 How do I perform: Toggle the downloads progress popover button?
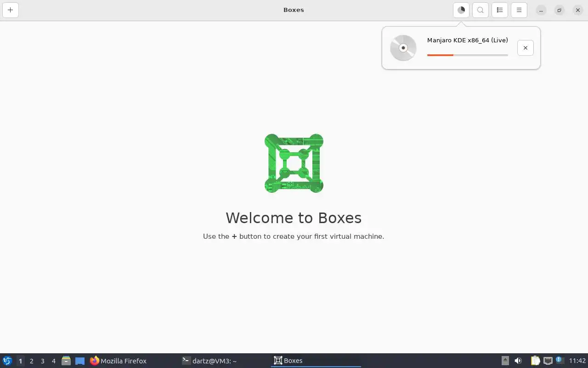[461, 10]
